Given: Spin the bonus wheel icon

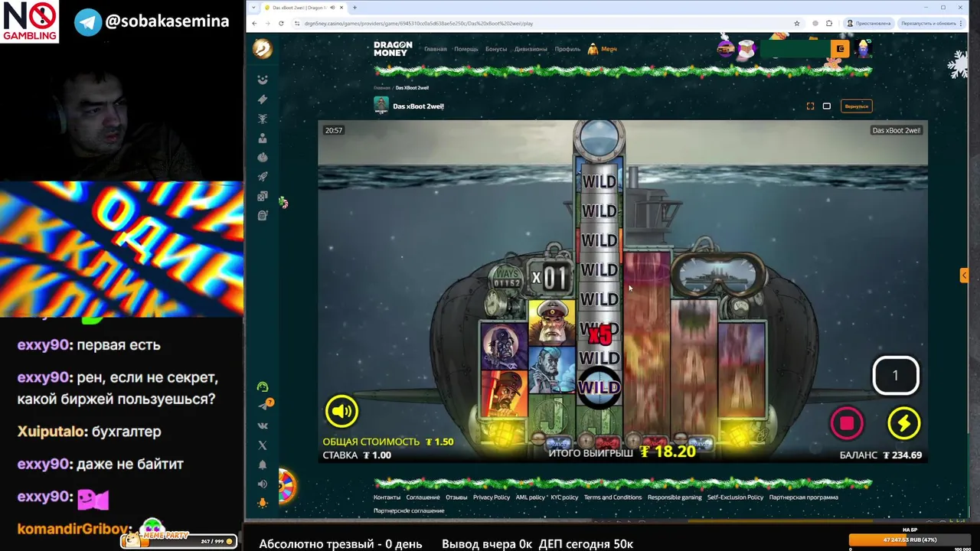Looking at the screenshot, I should (x=286, y=486).
